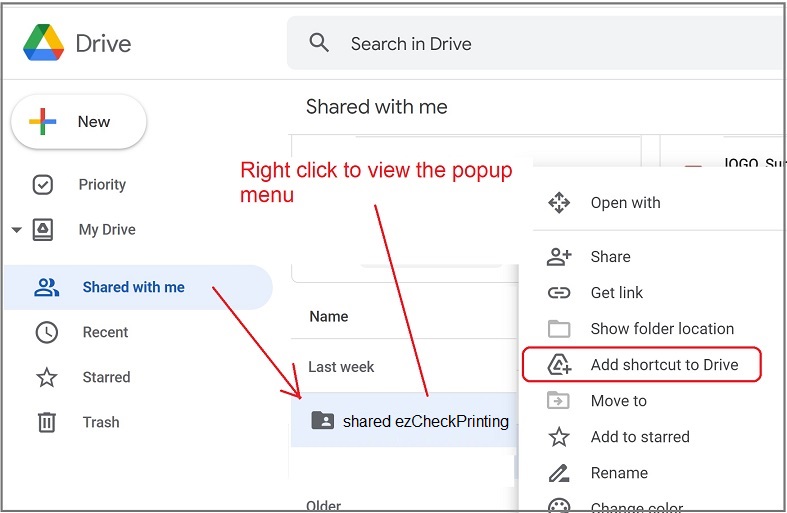Click the New button
The height and width of the screenshot is (513, 787).
pyautogui.click(x=79, y=121)
